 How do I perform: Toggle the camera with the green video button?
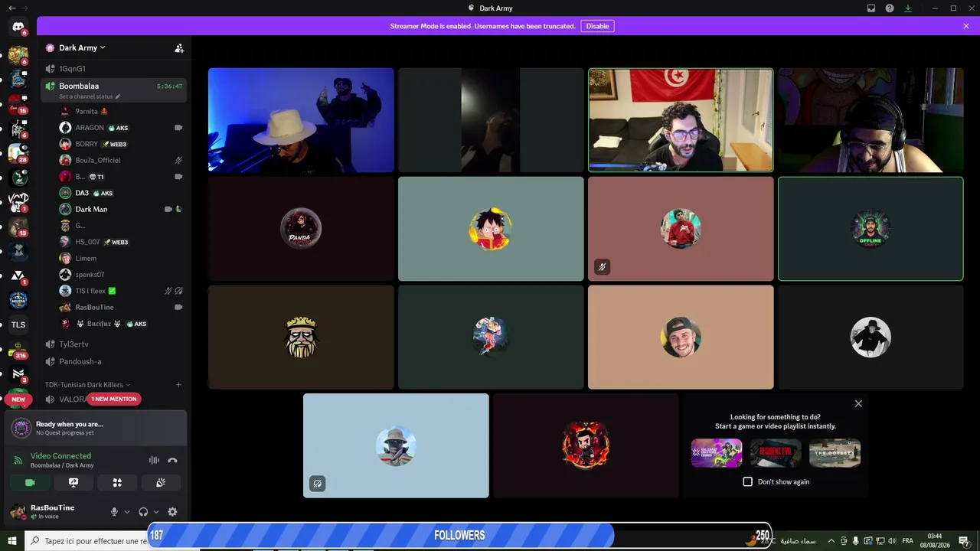click(30, 482)
